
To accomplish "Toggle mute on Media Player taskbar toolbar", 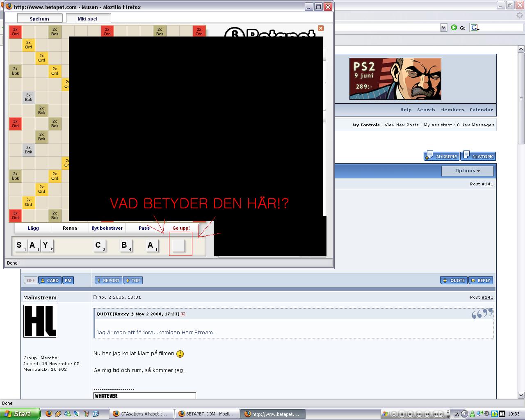I will 436,414.
